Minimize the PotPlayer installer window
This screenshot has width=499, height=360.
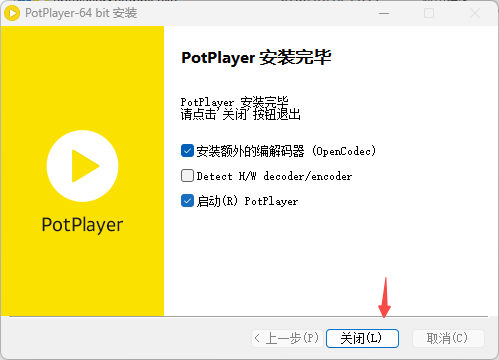coord(384,13)
